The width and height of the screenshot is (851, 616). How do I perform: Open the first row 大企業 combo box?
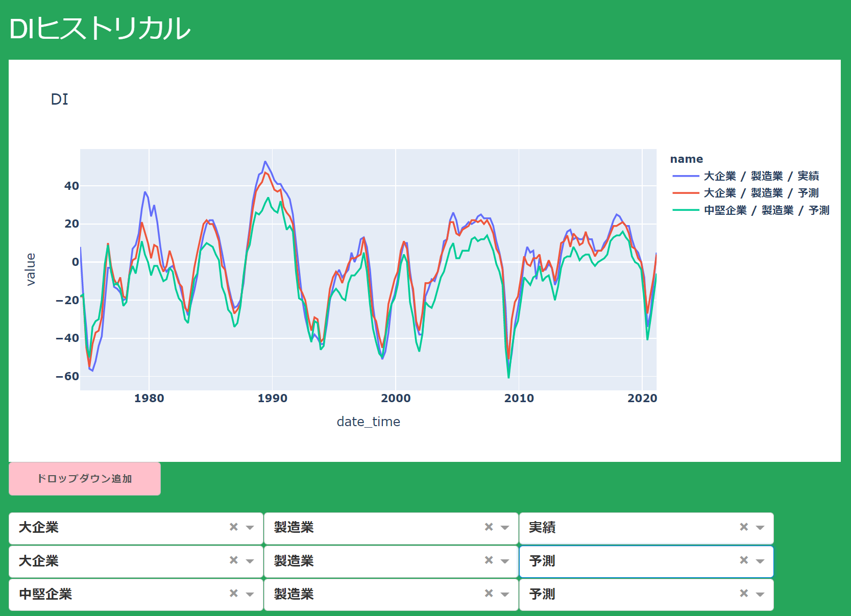(x=136, y=528)
